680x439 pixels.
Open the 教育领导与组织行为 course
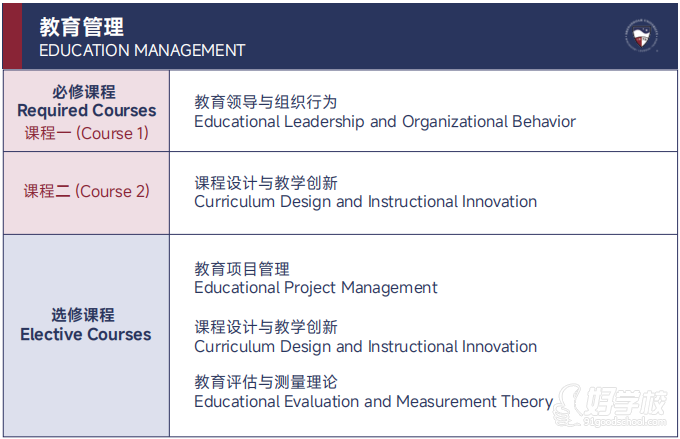coord(266,102)
